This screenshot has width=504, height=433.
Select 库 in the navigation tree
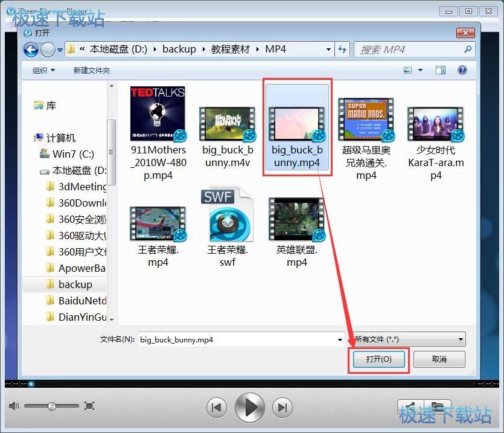click(45, 105)
